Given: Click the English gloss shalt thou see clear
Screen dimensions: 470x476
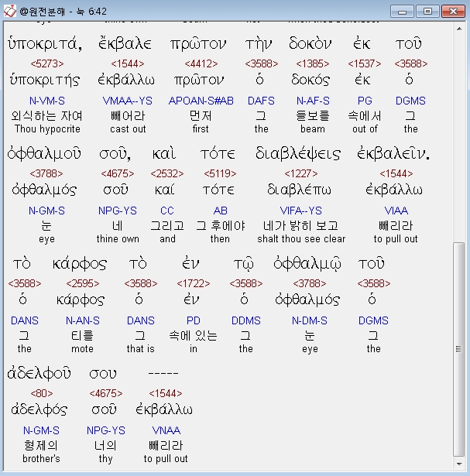Looking at the screenshot, I should tap(301, 239).
